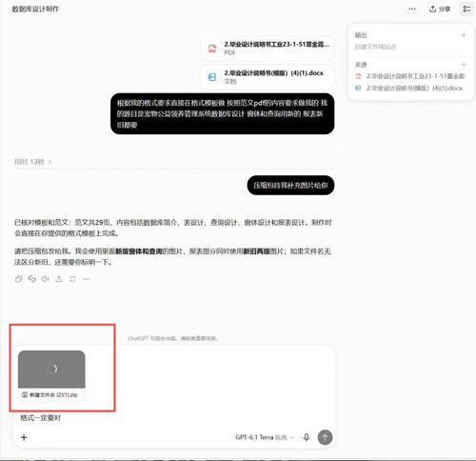Click the PDF icon on file card
This screenshot has width=476, height=461.
tap(212, 49)
